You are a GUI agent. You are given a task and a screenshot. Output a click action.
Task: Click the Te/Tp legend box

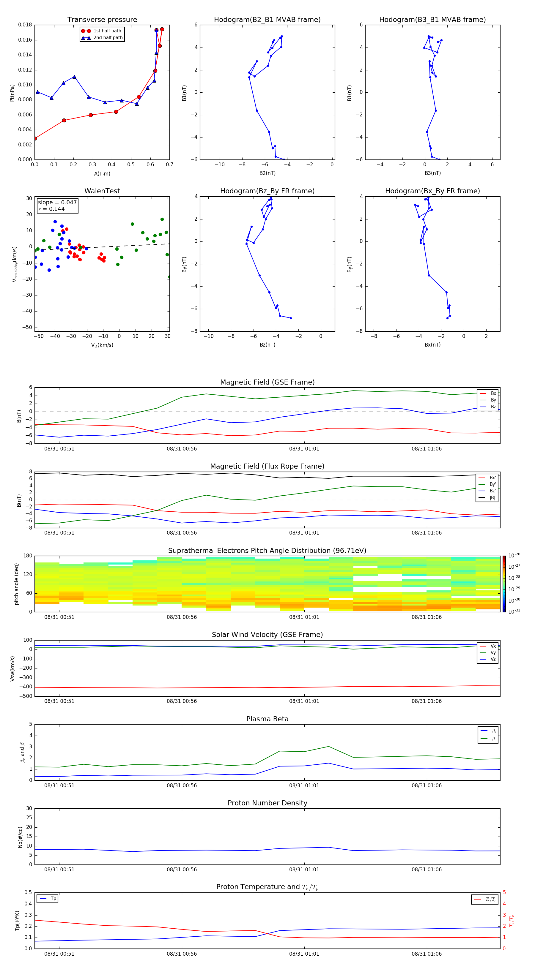click(484, 899)
